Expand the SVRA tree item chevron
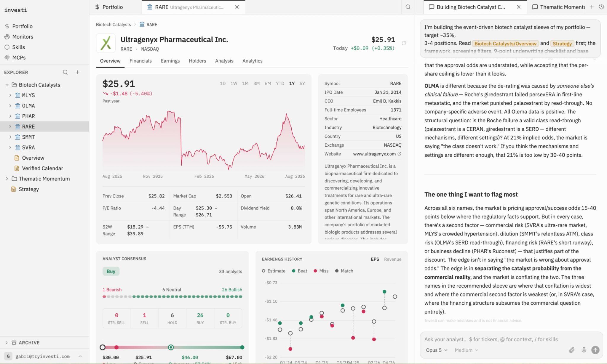 tap(10, 147)
